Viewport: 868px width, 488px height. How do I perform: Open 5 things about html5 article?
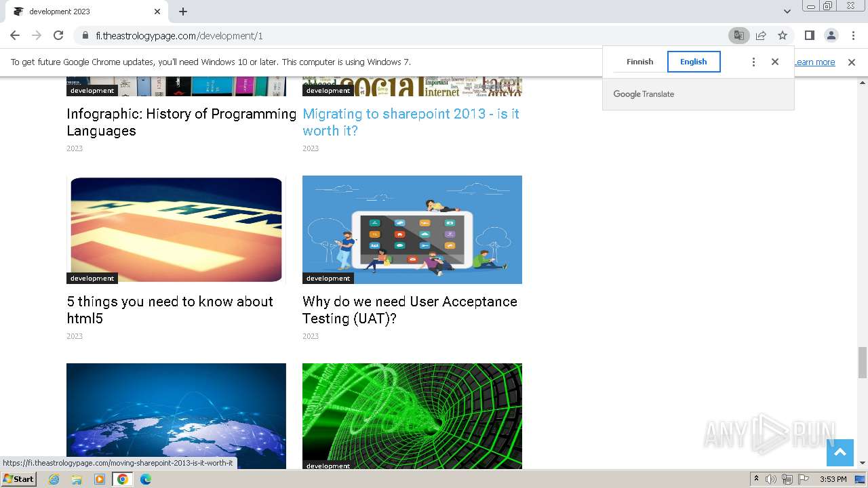point(170,310)
